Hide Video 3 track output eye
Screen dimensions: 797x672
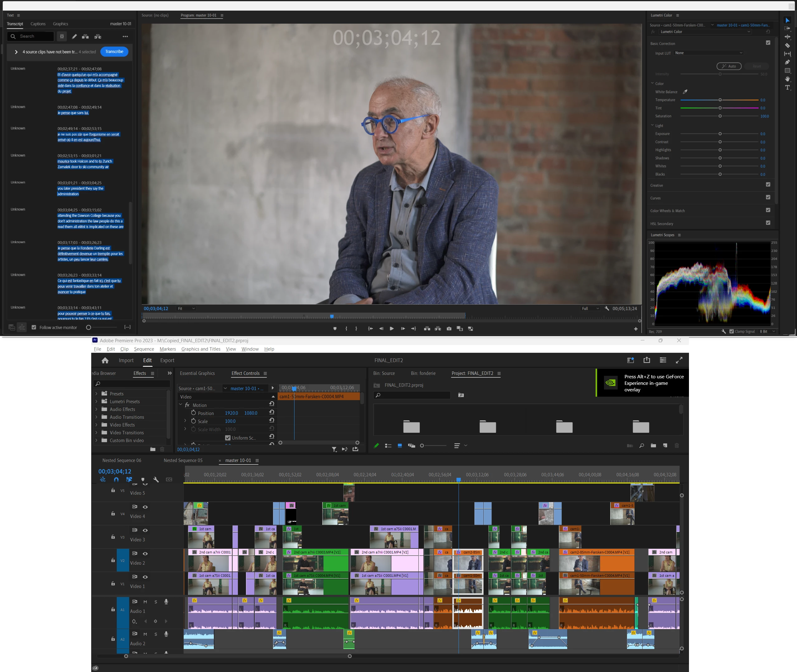coord(145,530)
